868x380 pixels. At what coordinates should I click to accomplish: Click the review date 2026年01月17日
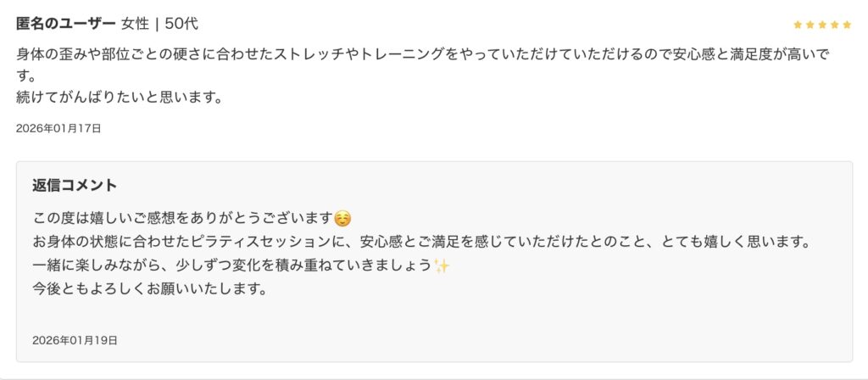58,129
